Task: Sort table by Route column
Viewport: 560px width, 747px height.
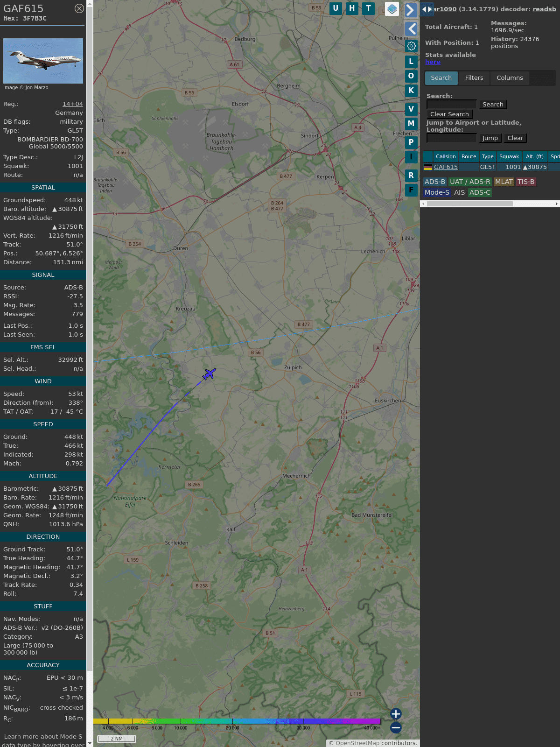Action: click(x=469, y=157)
